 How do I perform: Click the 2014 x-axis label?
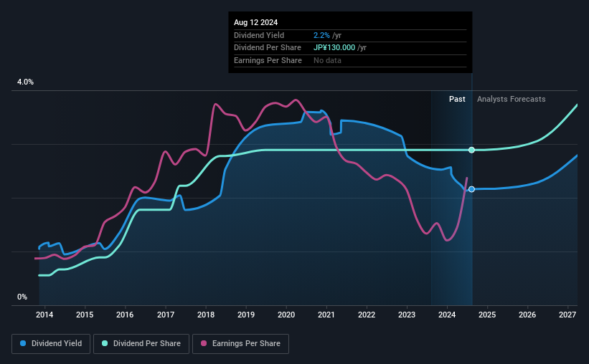pyautogui.click(x=44, y=315)
